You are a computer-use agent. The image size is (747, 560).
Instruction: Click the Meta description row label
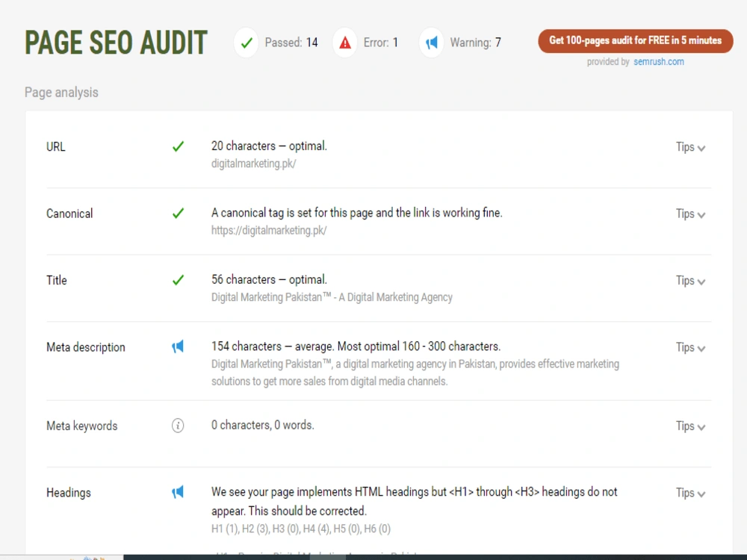pyautogui.click(x=86, y=348)
